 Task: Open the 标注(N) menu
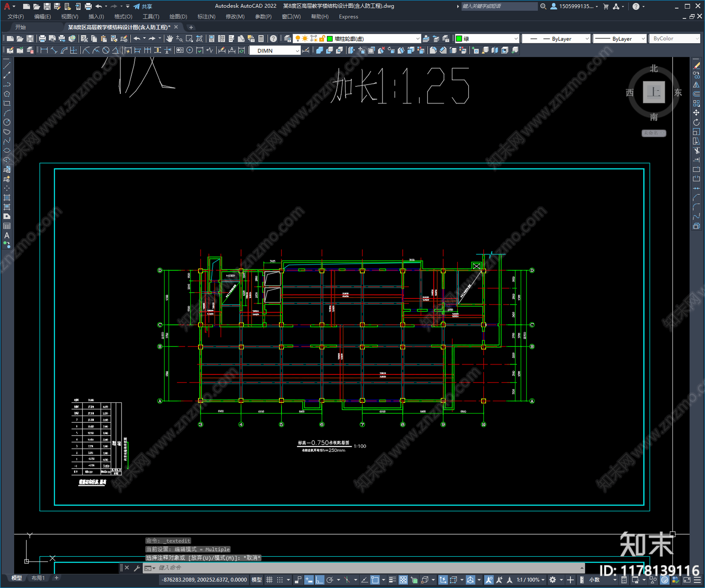(206, 17)
